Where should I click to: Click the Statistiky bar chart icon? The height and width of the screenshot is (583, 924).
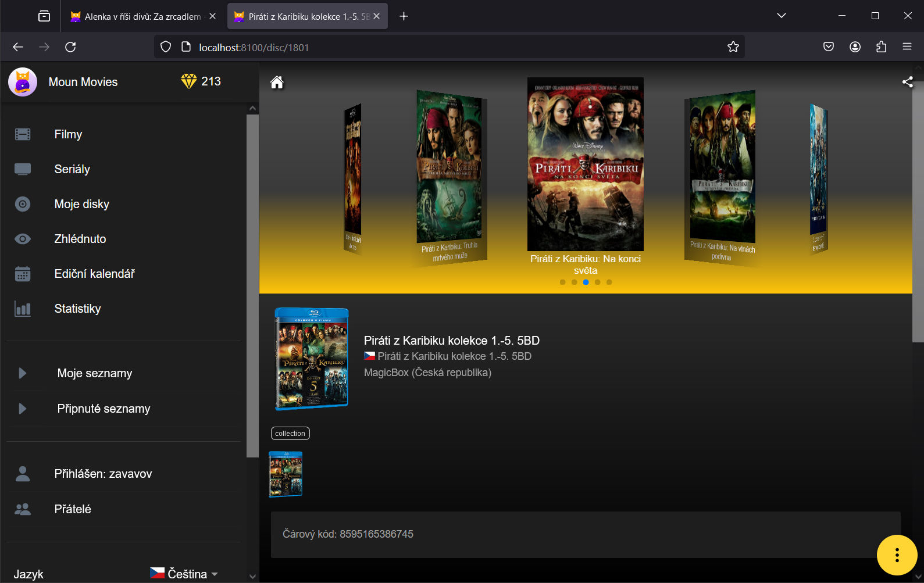pyautogui.click(x=23, y=309)
